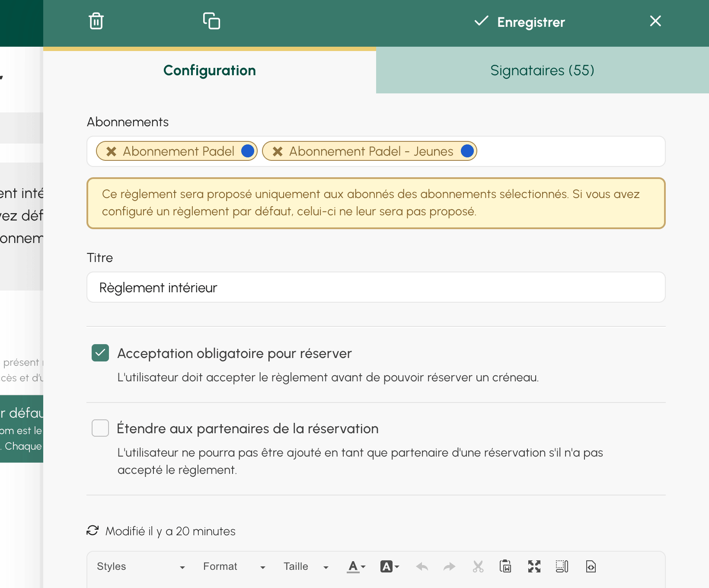
Task: Remove the Abonnement Padel - Jeunes tag
Action: click(x=278, y=151)
